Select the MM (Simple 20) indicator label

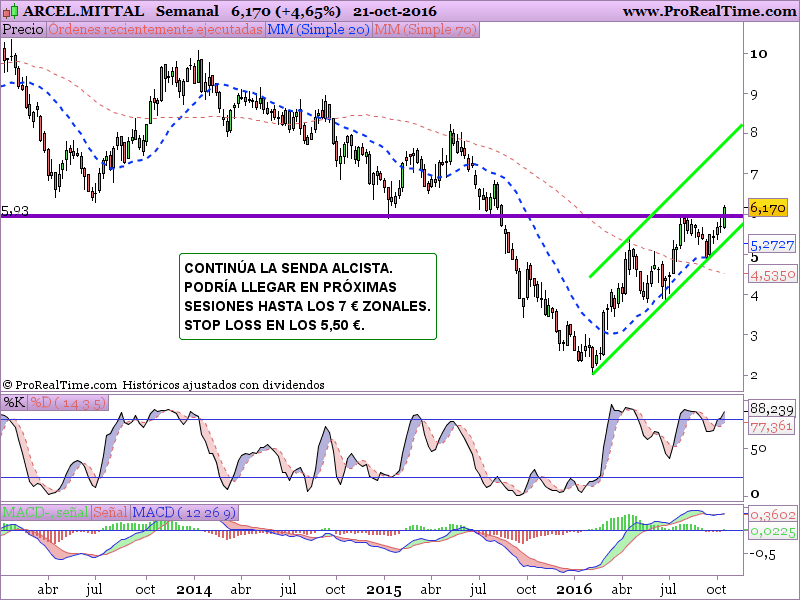pos(318,30)
